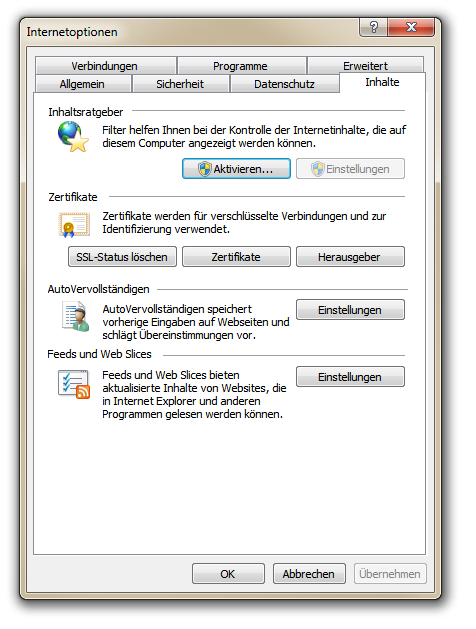Click the RSS feed checklist icon

tap(74, 384)
